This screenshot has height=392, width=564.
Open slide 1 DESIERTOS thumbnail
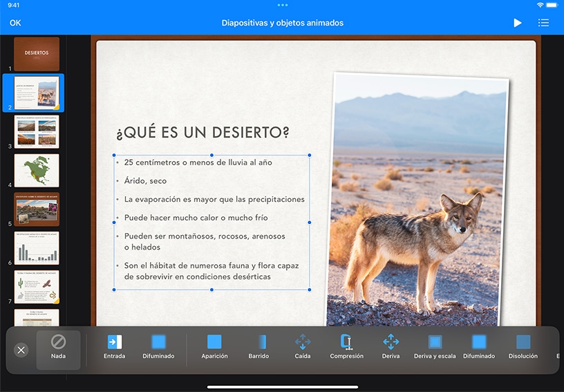[x=37, y=54]
